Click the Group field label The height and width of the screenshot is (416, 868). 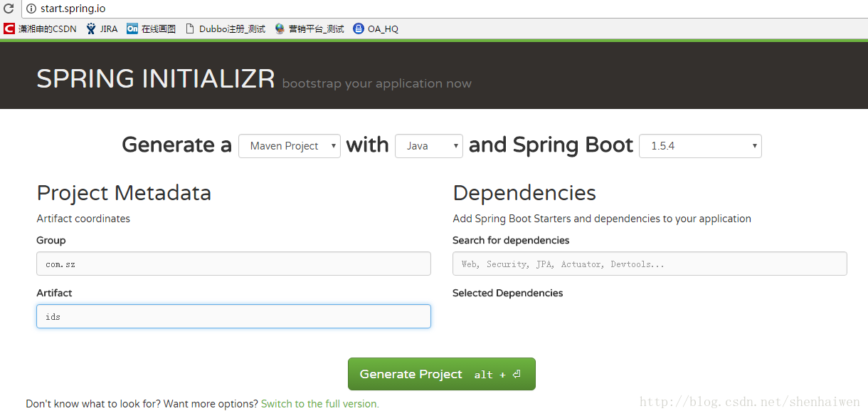coord(51,240)
